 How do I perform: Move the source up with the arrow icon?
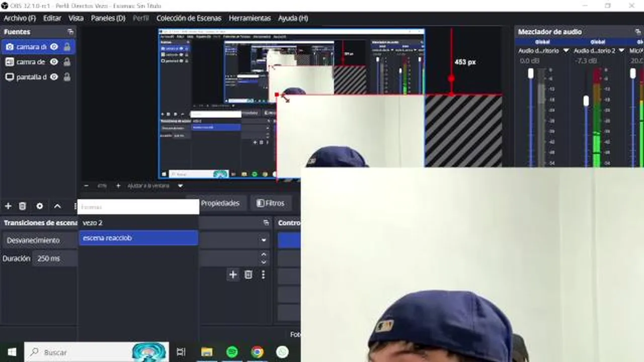(57, 206)
